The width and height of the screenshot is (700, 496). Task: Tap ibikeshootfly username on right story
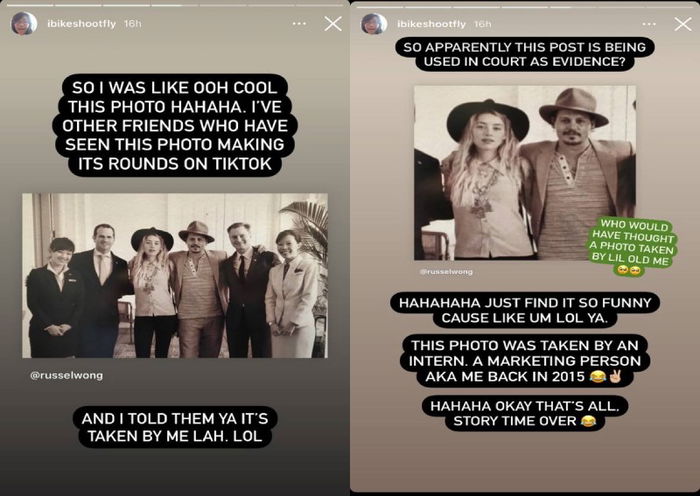point(431,24)
